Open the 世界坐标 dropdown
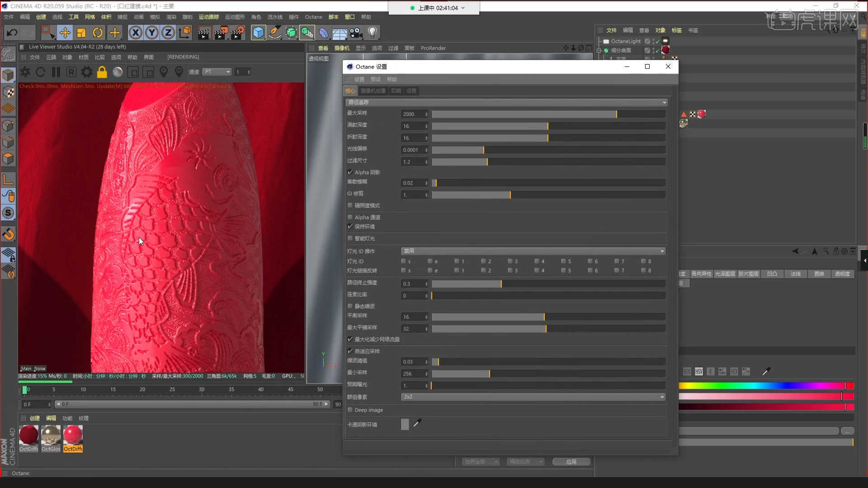Viewport: 868px width, 488px height. pos(481,461)
